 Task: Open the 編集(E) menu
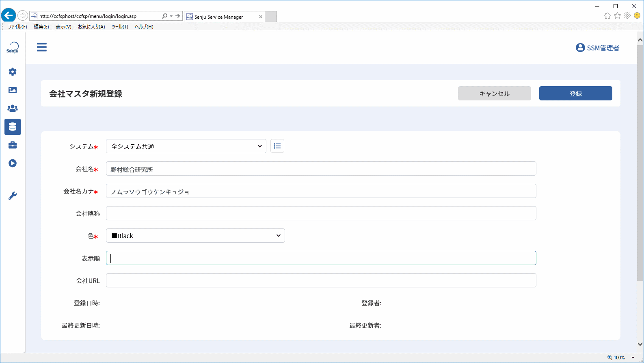(41, 27)
